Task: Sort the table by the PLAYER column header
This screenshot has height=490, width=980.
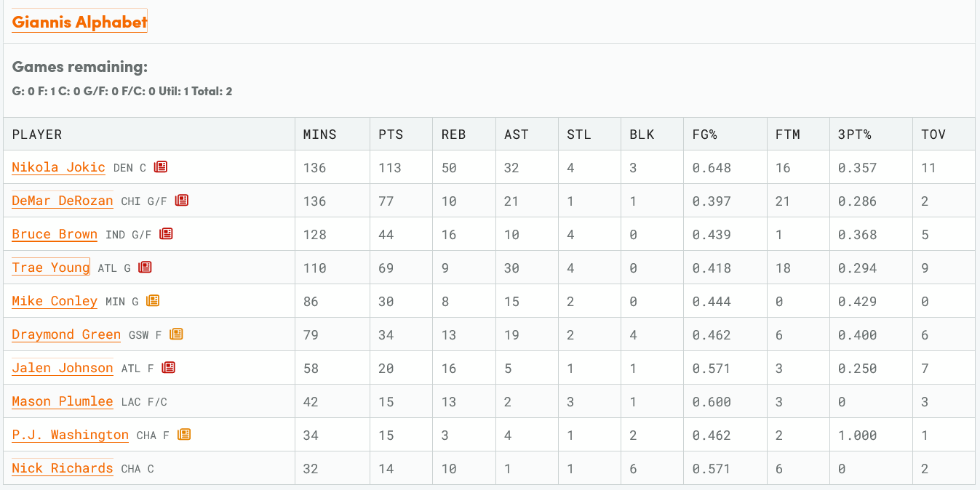Action: pos(37,134)
